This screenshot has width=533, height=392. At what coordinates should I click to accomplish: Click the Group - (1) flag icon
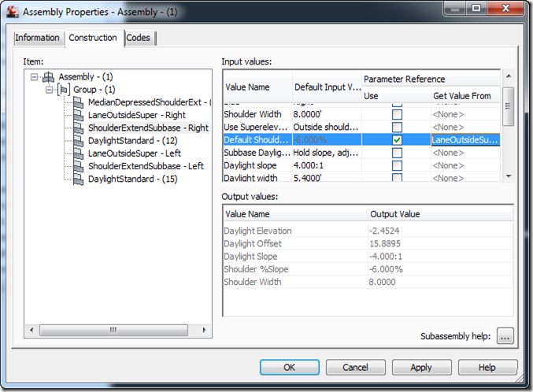click(64, 90)
